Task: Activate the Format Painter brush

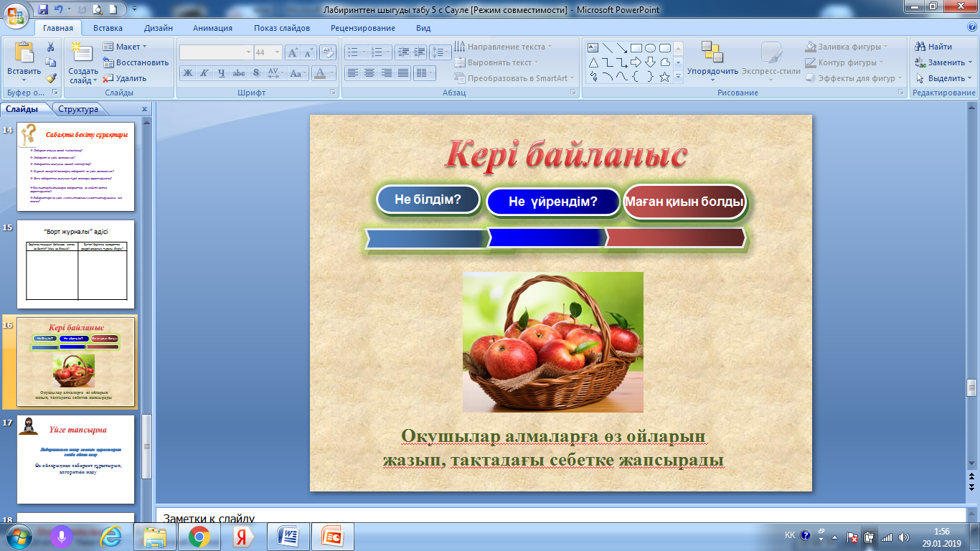Action: click(51, 78)
